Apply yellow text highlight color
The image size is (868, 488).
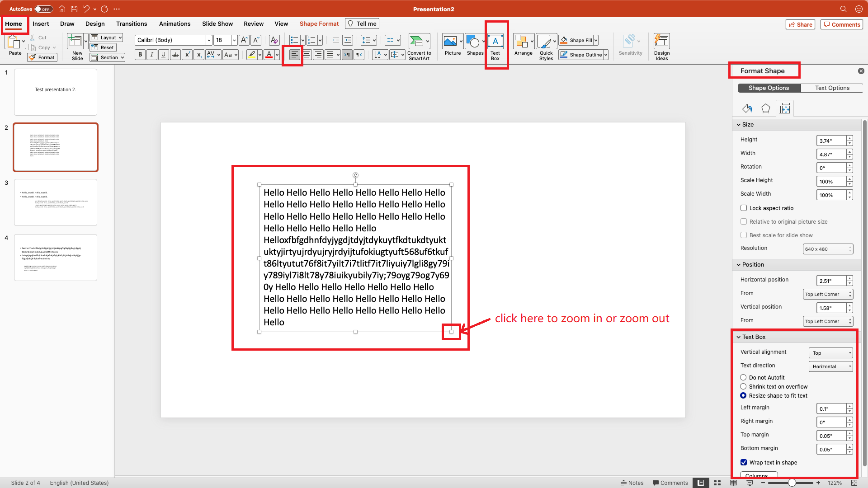(x=252, y=55)
